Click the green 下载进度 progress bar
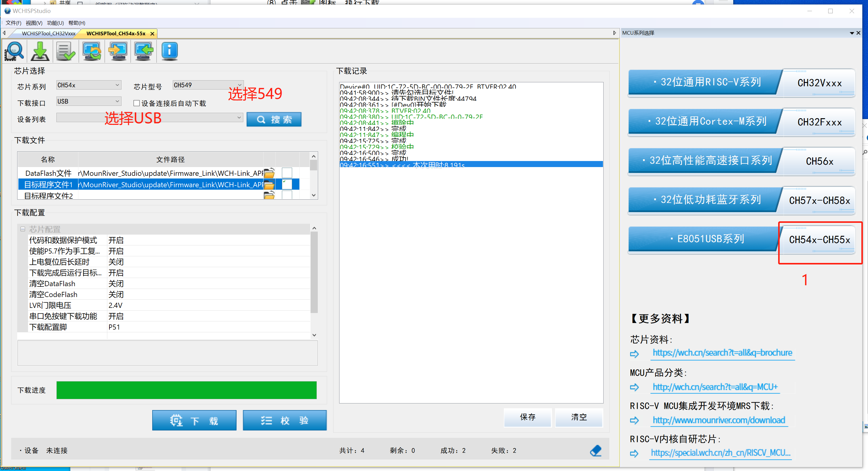 pyautogui.click(x=186, y=390)
